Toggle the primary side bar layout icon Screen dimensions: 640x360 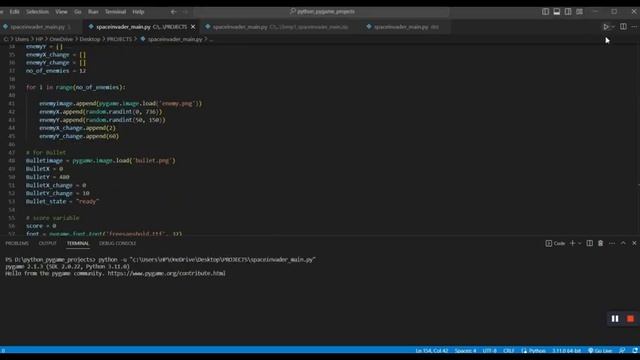[x=545, y=12]
